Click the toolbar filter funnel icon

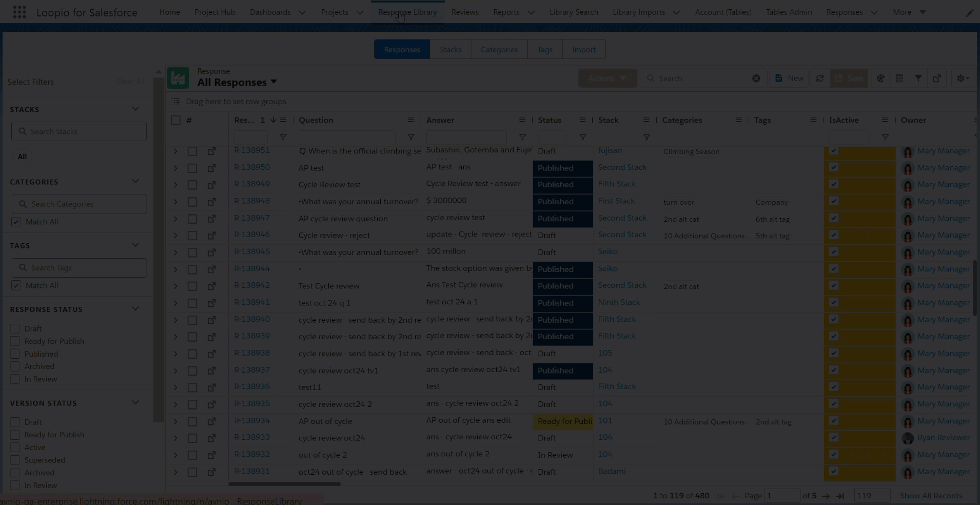pos(918,79)
